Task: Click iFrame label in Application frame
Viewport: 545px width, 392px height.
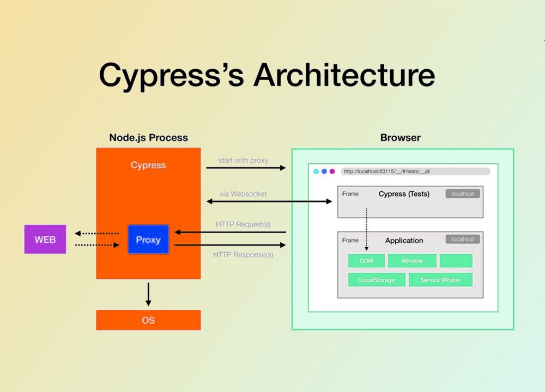Action: (x=350, y=240)
